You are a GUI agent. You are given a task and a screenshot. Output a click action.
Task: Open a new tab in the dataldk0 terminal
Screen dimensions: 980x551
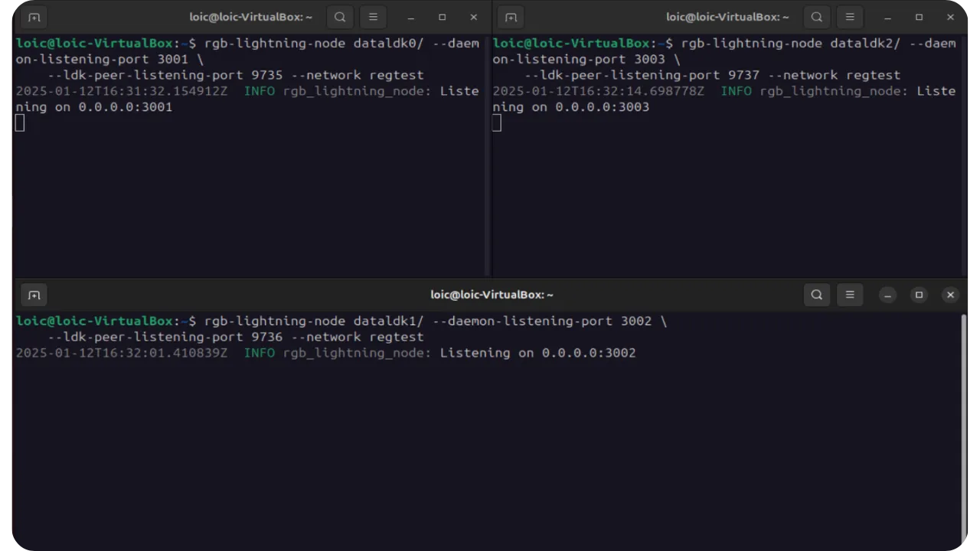coord(34,17)
